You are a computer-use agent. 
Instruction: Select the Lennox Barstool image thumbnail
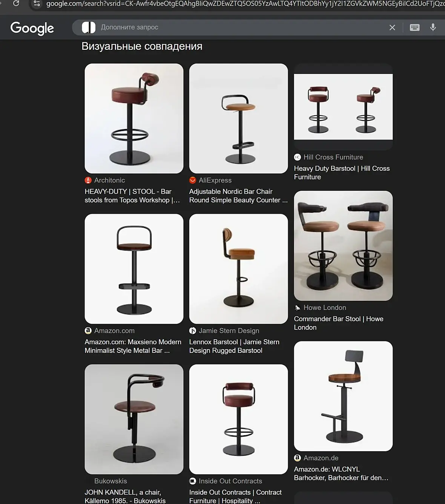[239, 269]
